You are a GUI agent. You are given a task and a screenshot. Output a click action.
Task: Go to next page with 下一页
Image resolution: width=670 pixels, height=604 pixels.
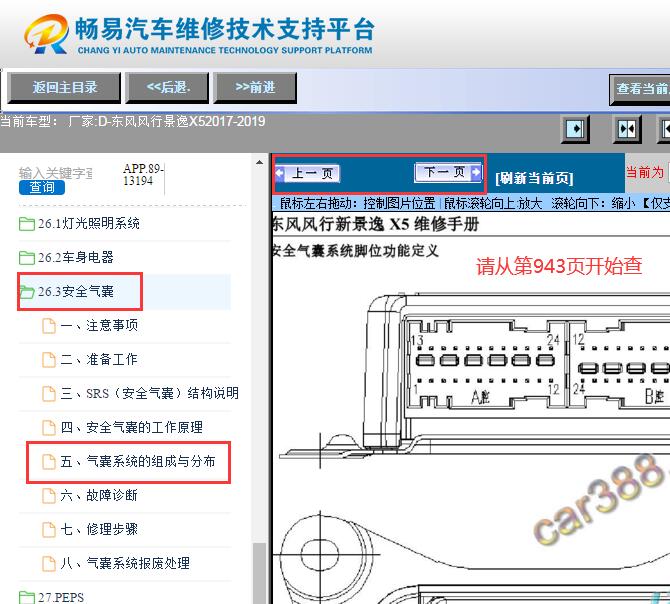pyautogui.click(x=448, y=173)
